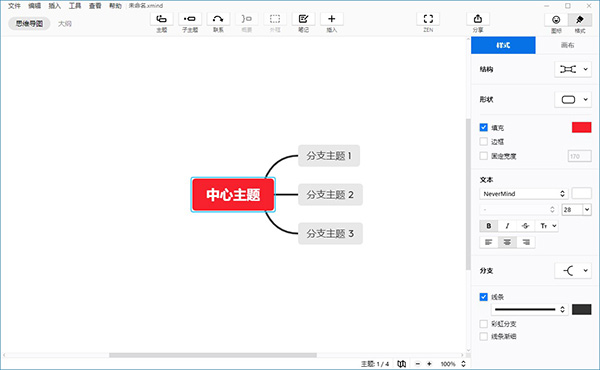Click the fixed width 170 input field
600x370 pixels.
(579, 156)
